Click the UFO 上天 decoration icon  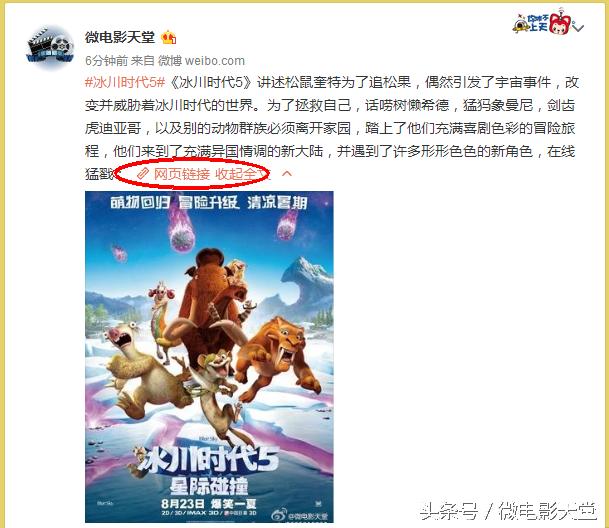[530, 23]
